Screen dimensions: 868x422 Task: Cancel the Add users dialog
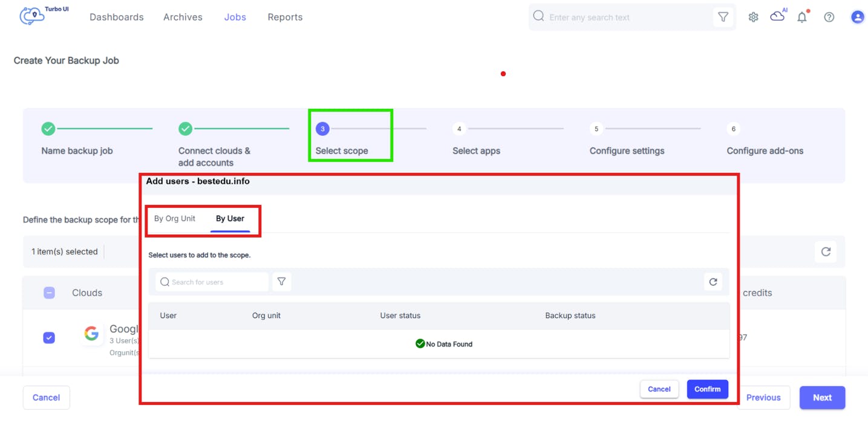(659, 389)
